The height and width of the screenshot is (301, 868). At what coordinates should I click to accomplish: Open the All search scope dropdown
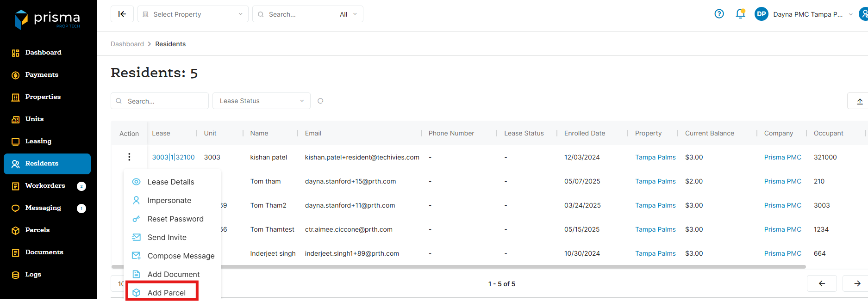click(348, 14)
